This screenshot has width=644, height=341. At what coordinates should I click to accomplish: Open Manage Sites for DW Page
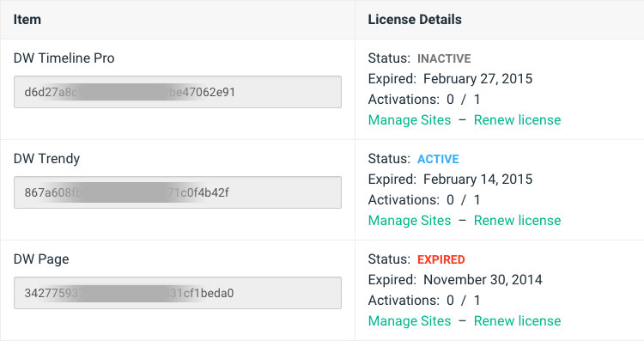click(410, 321)
